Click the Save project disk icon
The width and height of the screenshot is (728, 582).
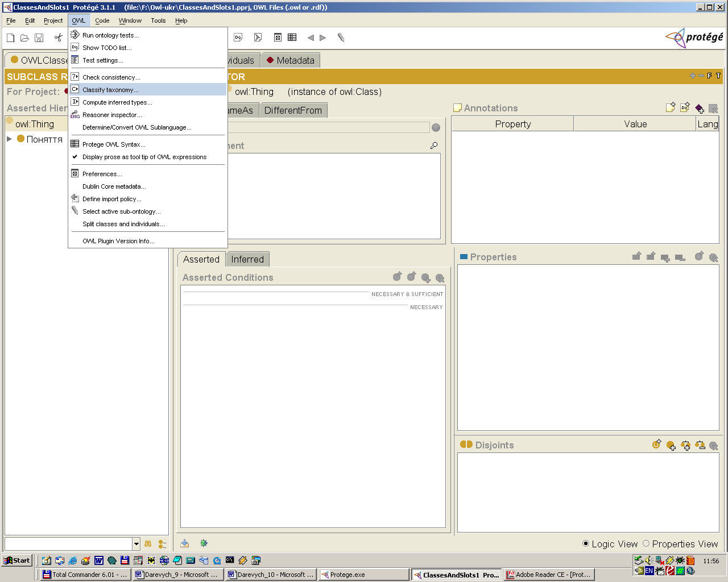pos(39,38)
